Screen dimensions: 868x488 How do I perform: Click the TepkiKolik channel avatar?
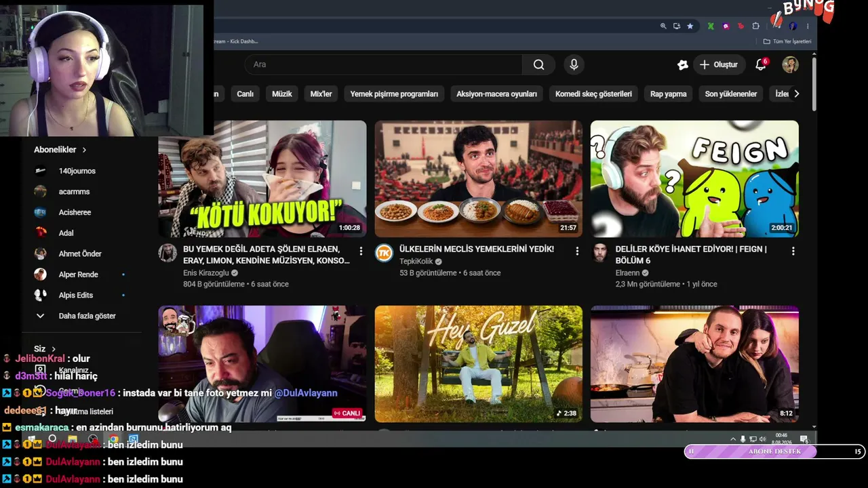(384, 253)
